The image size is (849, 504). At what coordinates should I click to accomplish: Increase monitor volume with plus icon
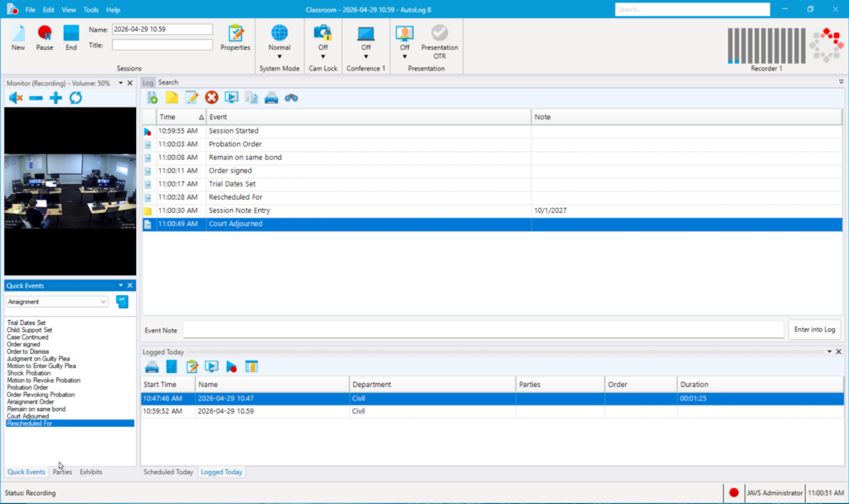(x=56, y=98)
